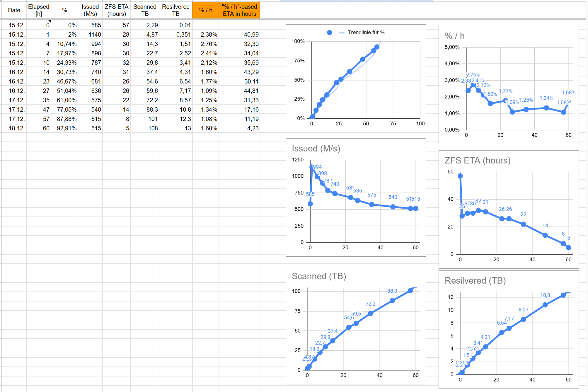The image size is (588, 392).
Task: Click the orange "% / h" column header
Action: pos(205,10)
